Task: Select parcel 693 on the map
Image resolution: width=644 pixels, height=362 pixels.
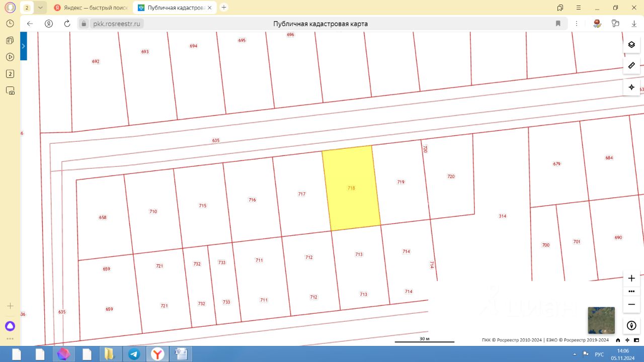Action: click(x=145, y=52)
